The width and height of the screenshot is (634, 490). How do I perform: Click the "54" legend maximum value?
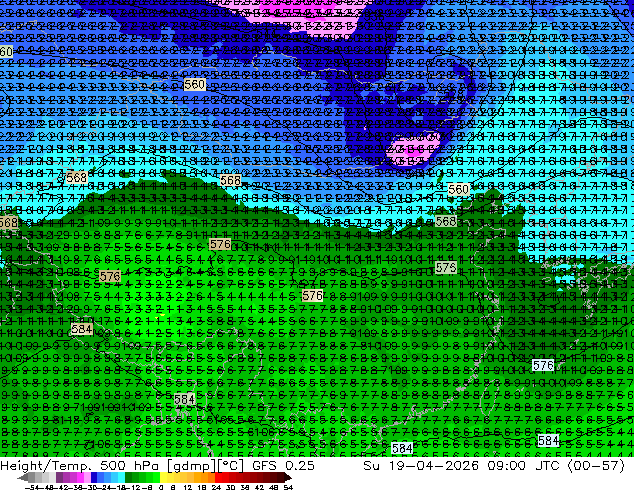pos(287,487)
